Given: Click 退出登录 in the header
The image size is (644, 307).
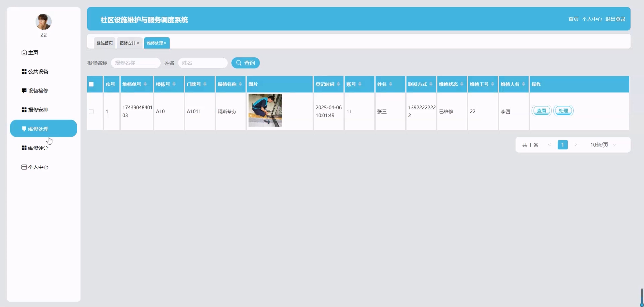Looking at the screenshot, I should point(615,19).
